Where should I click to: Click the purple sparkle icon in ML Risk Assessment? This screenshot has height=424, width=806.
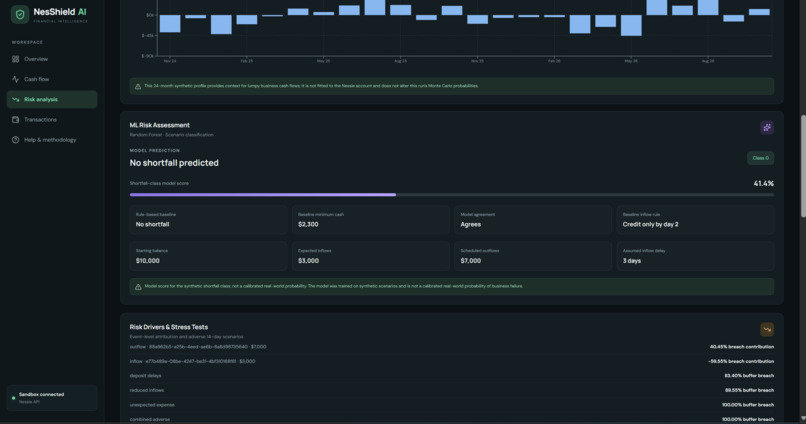pos(766,127)
